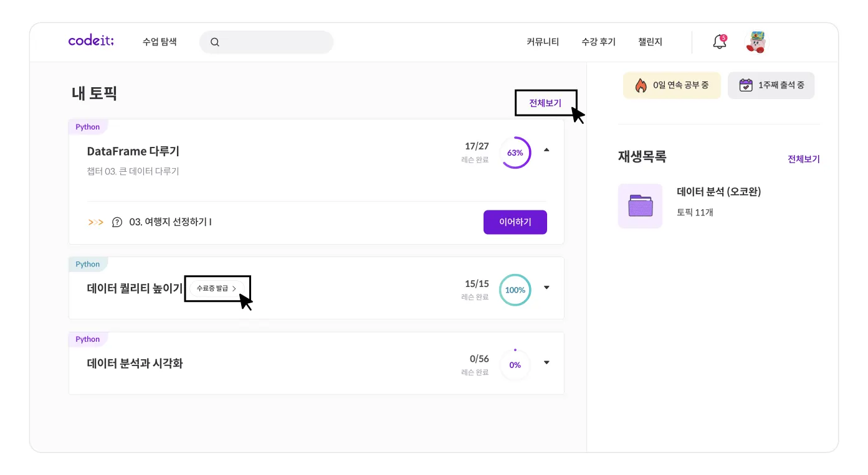Click inside the search input field

pos(274,42)
